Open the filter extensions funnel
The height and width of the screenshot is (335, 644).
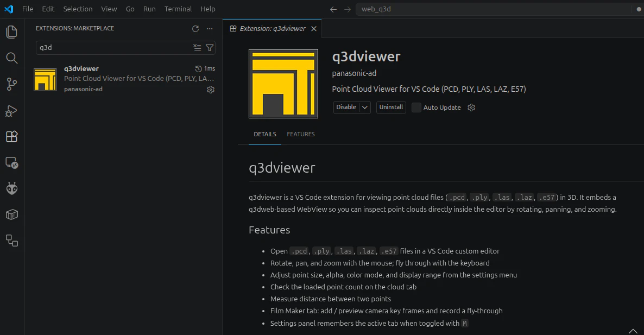210,48
